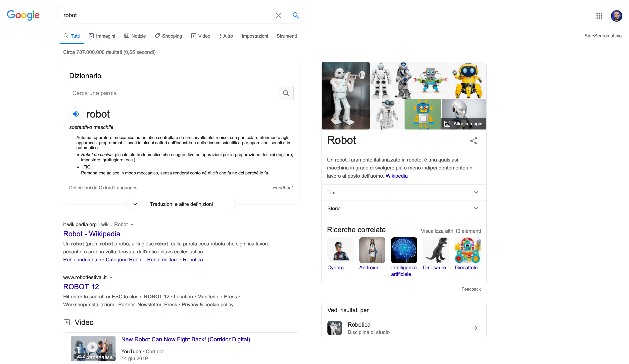Click the Wikipedia link in knowledge panel
This screenshot has width=629, height=364.
click(x=396, y=176)
